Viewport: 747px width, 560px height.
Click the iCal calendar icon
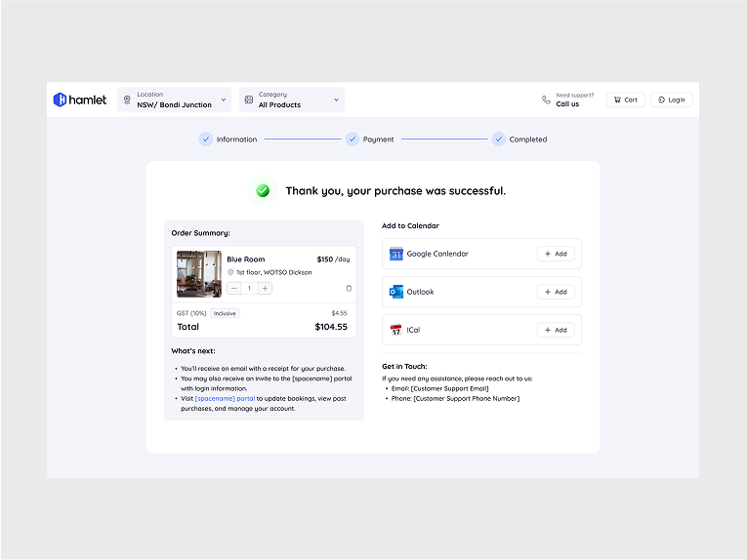[395, 330]
